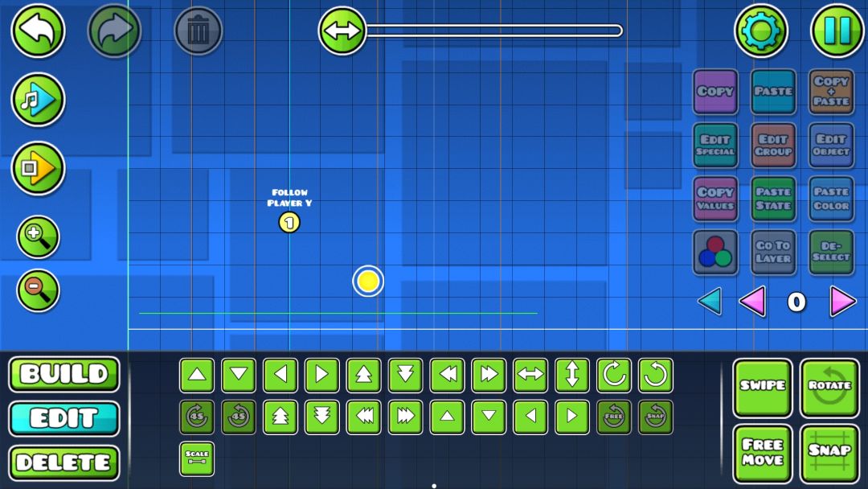The height and width of the screenshot is (489, 868).
Task: Playtest the level with yellow play button
Action: pos(39,168)
